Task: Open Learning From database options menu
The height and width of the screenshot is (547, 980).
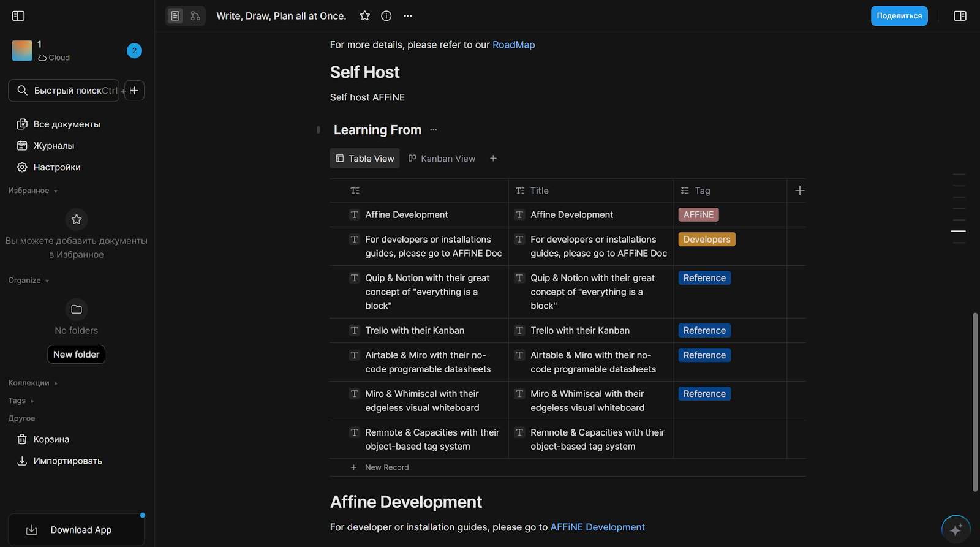Action: [434, 130]
